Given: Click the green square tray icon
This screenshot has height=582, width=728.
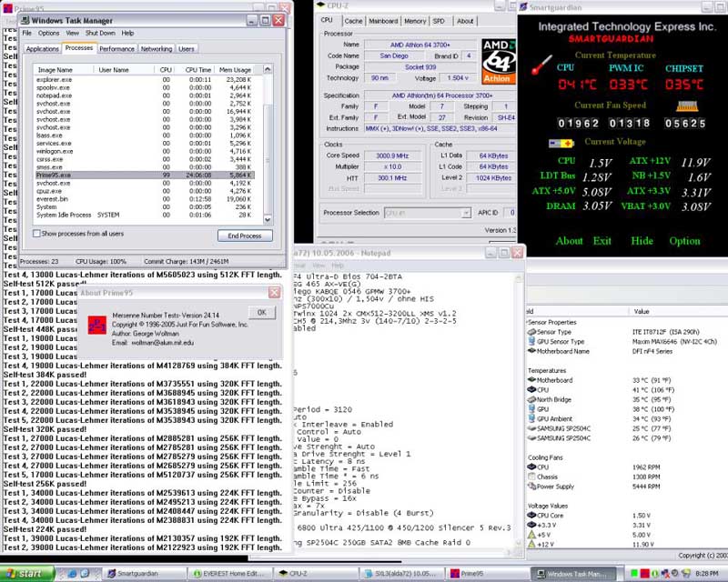Looking at the screenshot, I should [x=634, y=574].
